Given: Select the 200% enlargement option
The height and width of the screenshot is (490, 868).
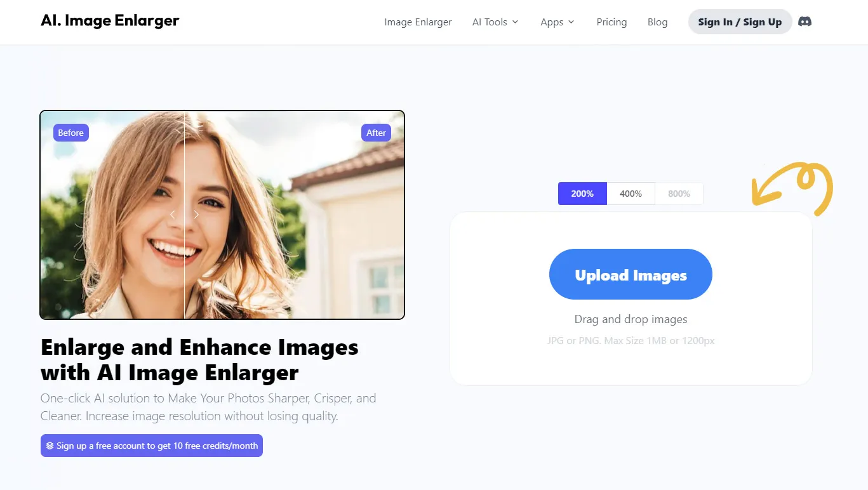Looking at the screenshot, I should click(x=582, y=194).
